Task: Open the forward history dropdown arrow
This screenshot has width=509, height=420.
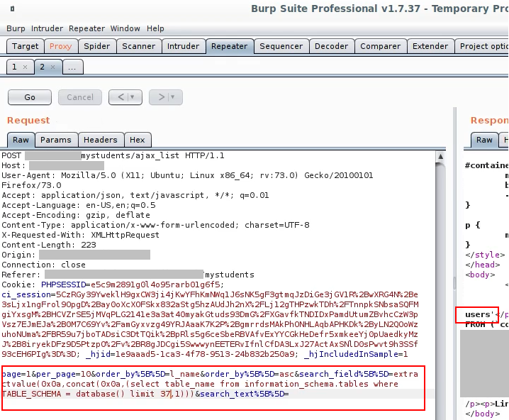Action: (173, 96)
